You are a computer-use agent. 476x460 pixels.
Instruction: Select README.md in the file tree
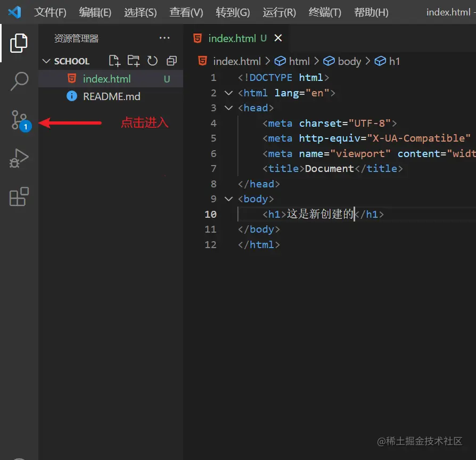click(x=111, y=96)
